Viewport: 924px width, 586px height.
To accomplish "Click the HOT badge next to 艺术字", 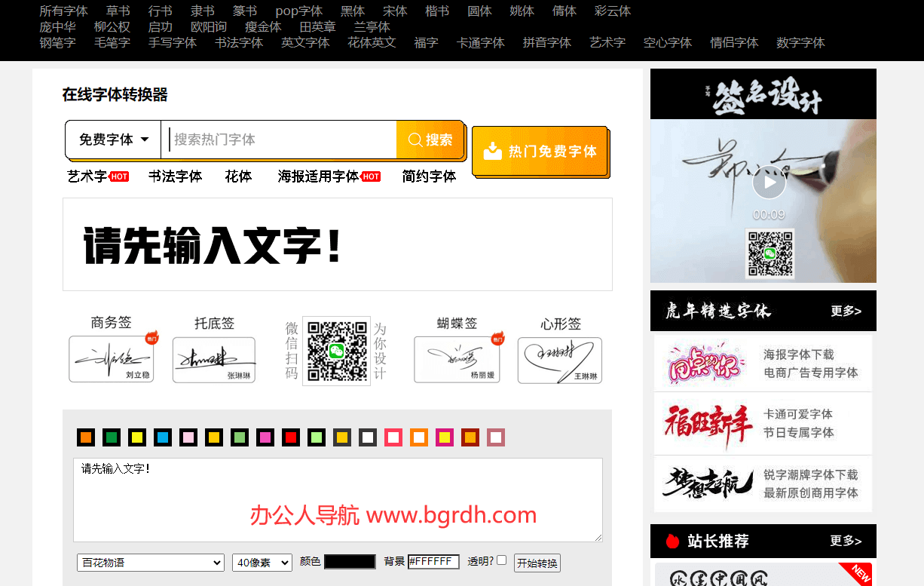I will point(121,175).
